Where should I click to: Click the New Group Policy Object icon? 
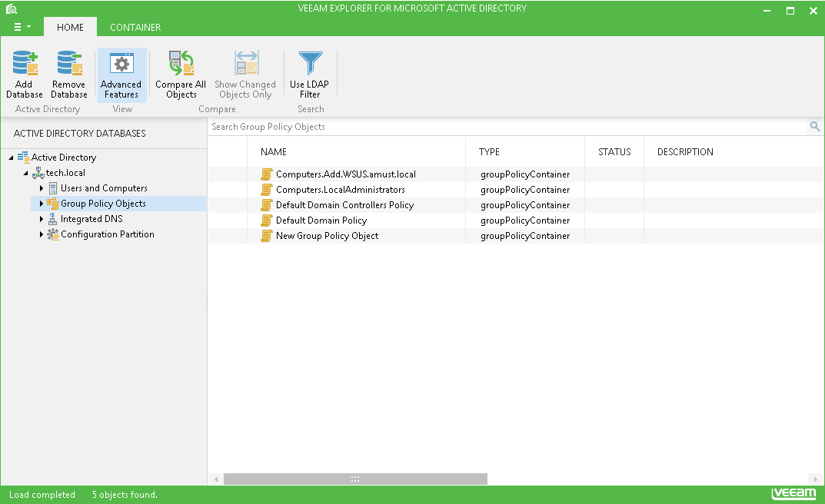pos(267,235)
